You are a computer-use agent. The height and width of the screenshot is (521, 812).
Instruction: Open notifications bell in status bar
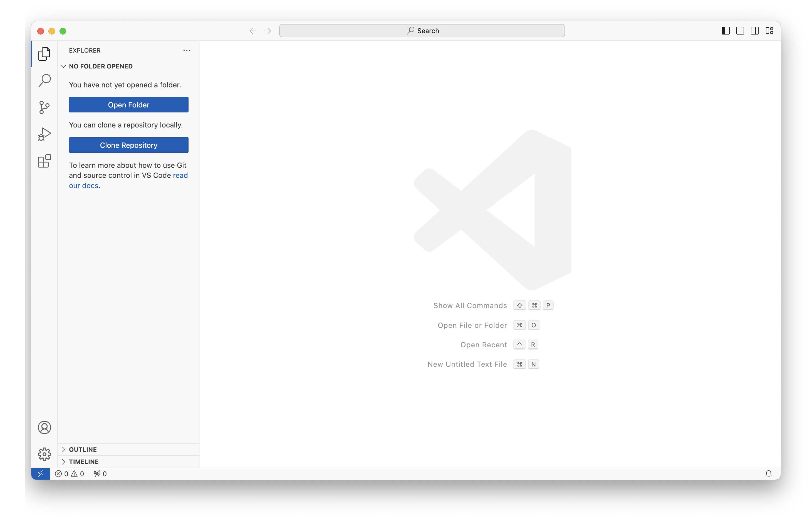tap(768, 474)
